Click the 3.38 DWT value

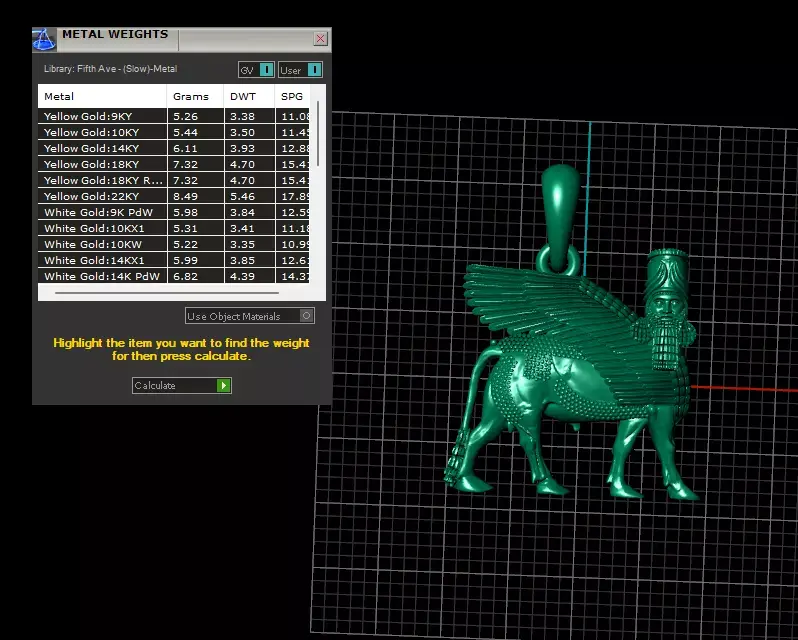242,116
